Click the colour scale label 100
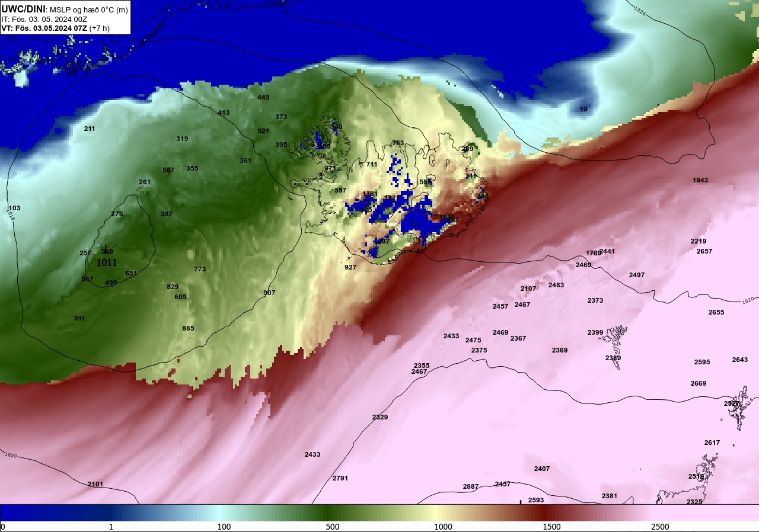Image resolution: width=759 pixels, height=532 pixels. pyautogui.click(x=224, y=527)
